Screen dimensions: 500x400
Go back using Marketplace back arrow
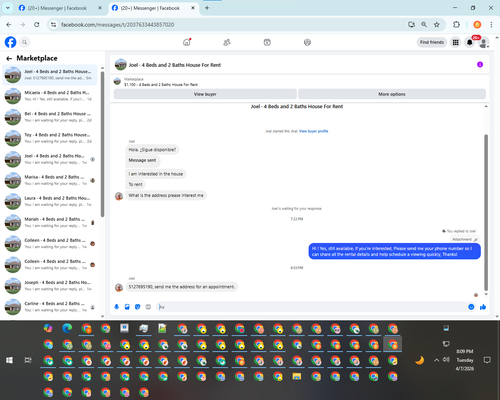click(9, 59)
